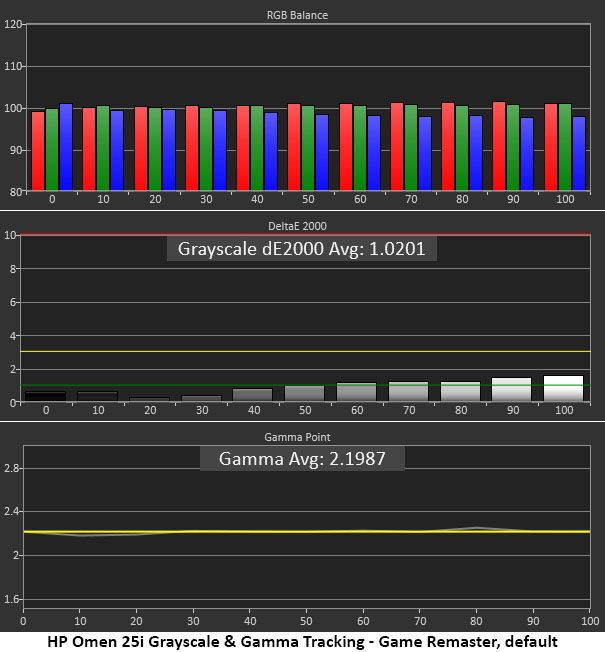Viewport: 605px width, 652px height.
Task: Click the 8 label on DeltaE y-axis
Action: [x=12, y=269]
